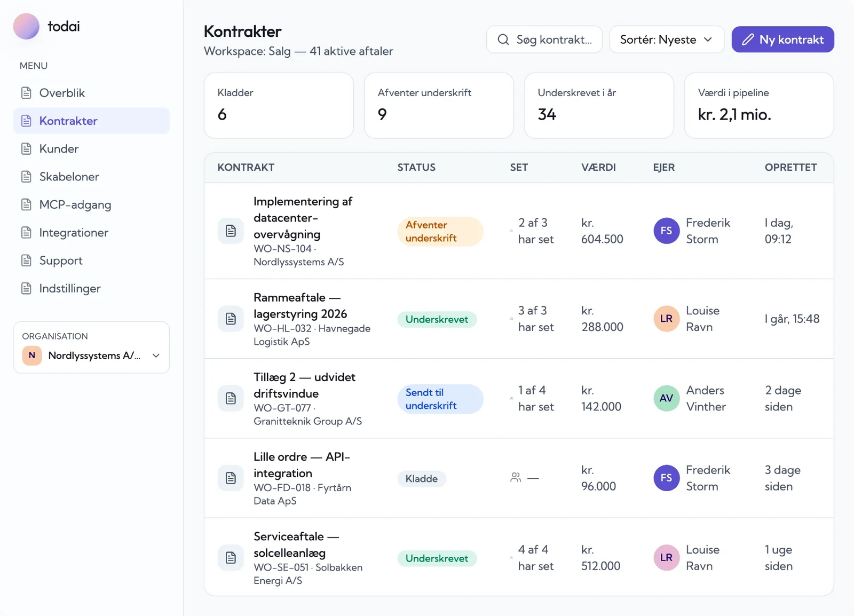This screenshot has width=854, height=616.
Task: Open the Afventer underskrift summary card
Action: [439, 106]
